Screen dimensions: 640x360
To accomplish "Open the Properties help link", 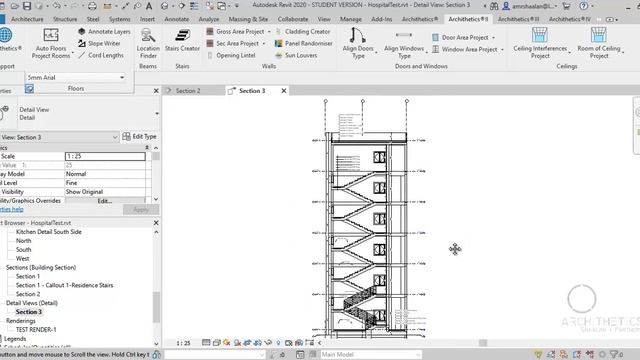I will (12, 209).
